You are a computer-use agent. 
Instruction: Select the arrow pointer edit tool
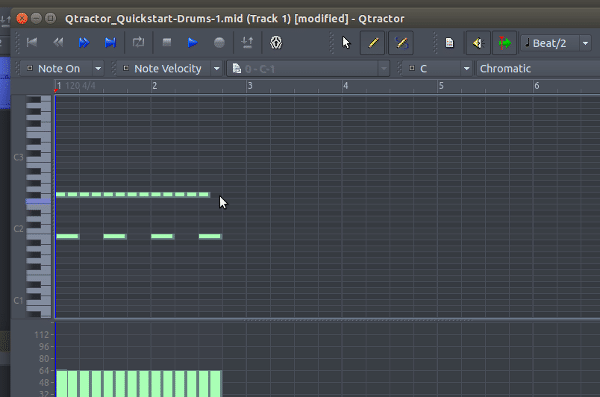[x=346, y=42]
